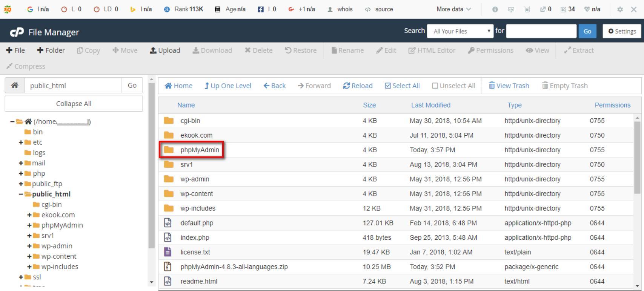This screenshot has width=644, height=291.
Task: Select the license.txt file icon
Action: [168, 252]
